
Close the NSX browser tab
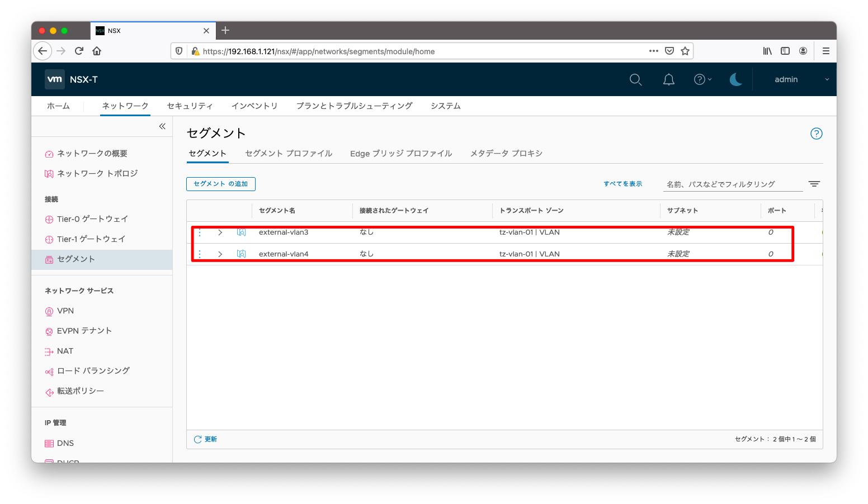click(x=206, y=31)
